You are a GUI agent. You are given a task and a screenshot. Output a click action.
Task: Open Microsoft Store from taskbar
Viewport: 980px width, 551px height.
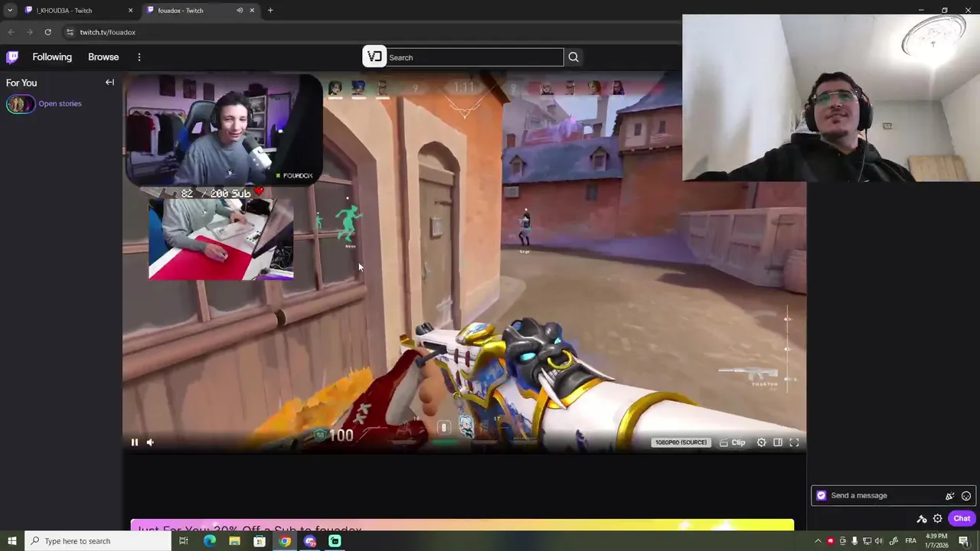(260, 541)
